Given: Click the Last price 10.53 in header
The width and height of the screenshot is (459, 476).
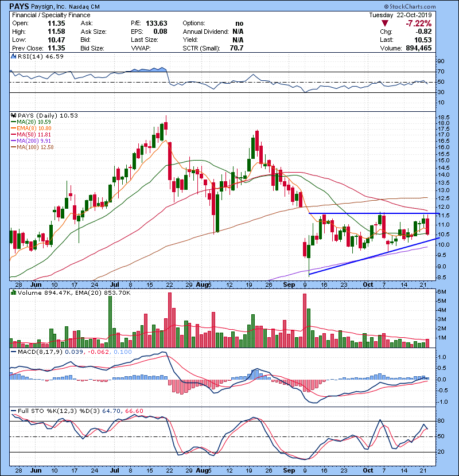Looking at the screenshot, I should 423,40.
